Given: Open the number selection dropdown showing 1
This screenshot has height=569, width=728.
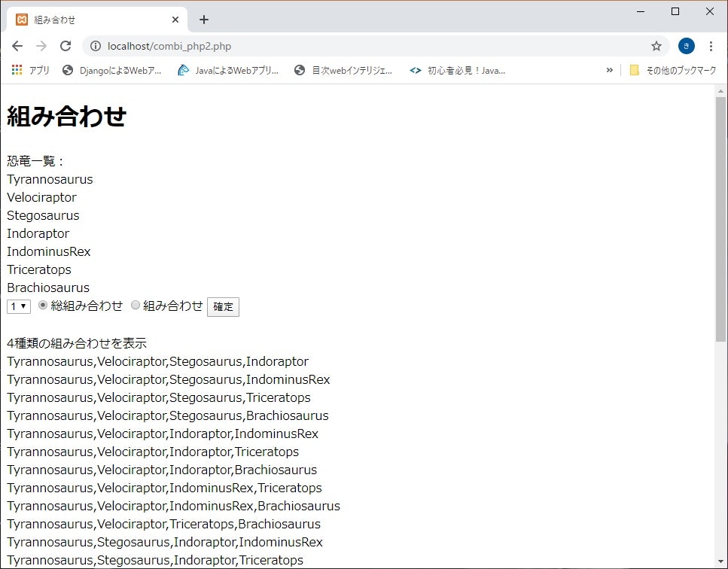Looking at the screenshot, I should point(17,306).
